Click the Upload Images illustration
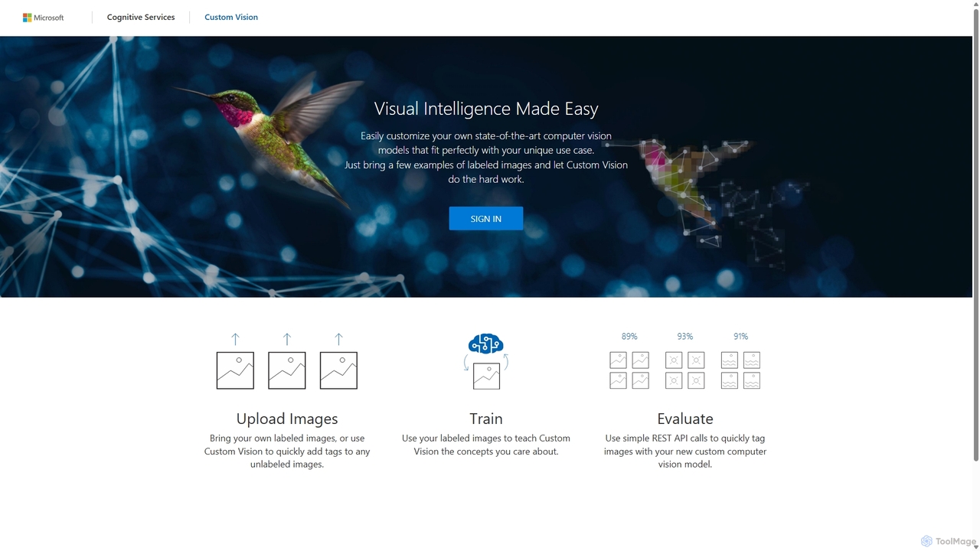 coord(287,361)
